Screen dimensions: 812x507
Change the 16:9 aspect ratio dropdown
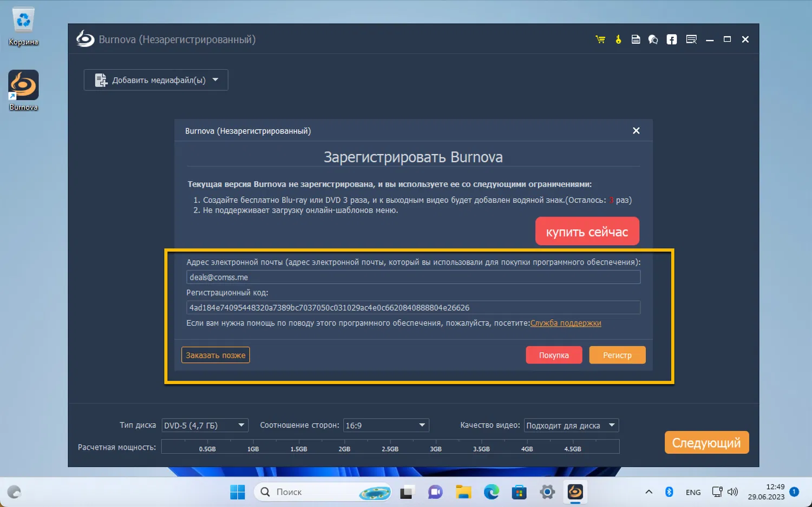(x=421, y=425)
